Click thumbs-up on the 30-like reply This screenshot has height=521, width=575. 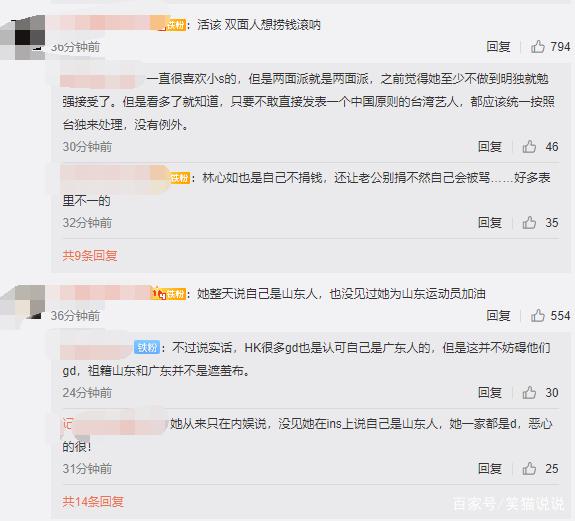tap(529, 393)
